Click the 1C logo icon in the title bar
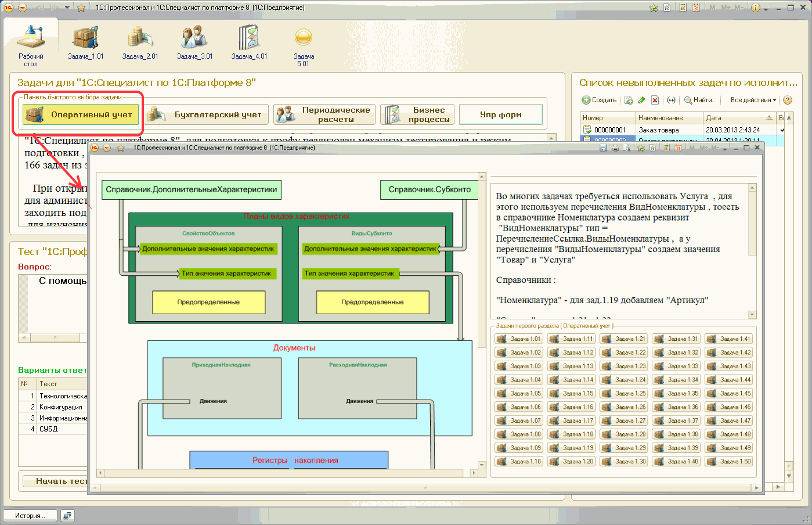 9,8
